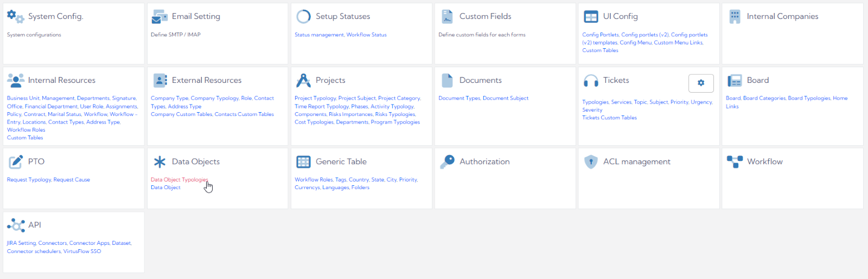
Task: Open Request Typology link
Action: click(x=29, y=179)
